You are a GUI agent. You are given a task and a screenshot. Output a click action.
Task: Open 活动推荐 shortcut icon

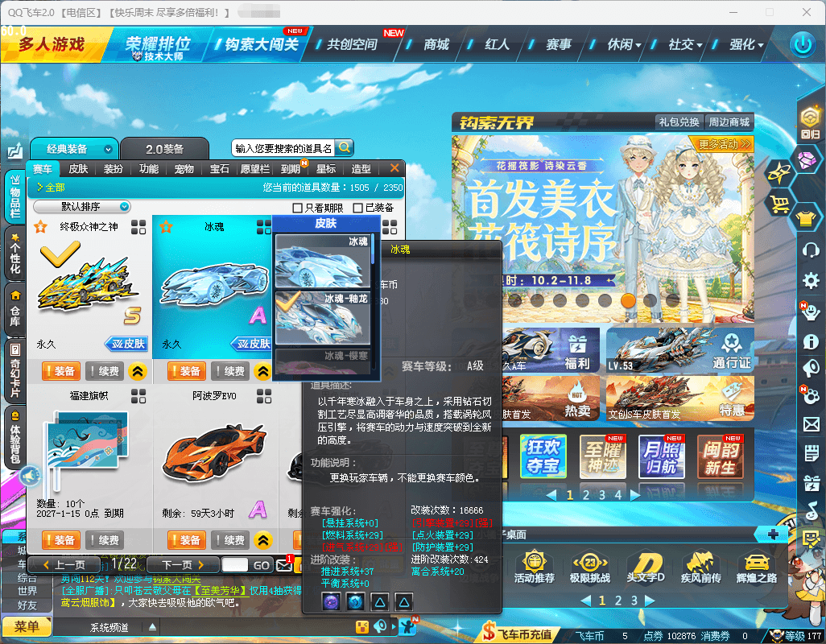[534, 566]
